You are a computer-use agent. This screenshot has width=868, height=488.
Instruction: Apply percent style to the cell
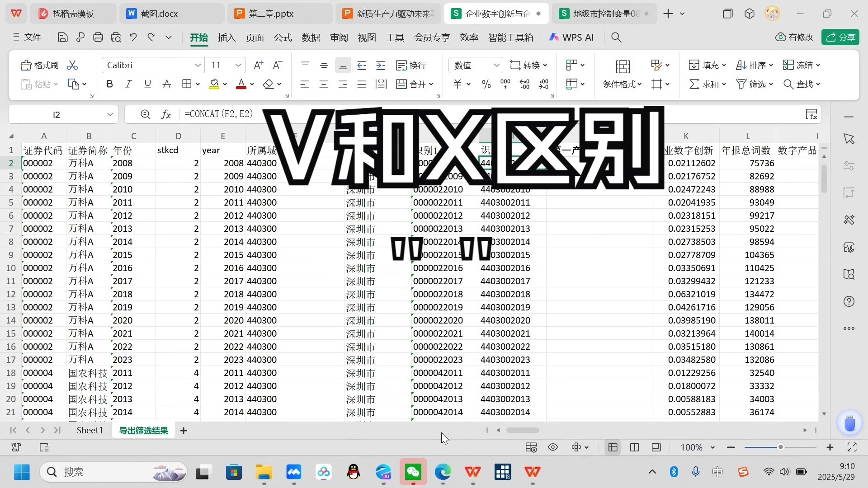tap(486, 84)
